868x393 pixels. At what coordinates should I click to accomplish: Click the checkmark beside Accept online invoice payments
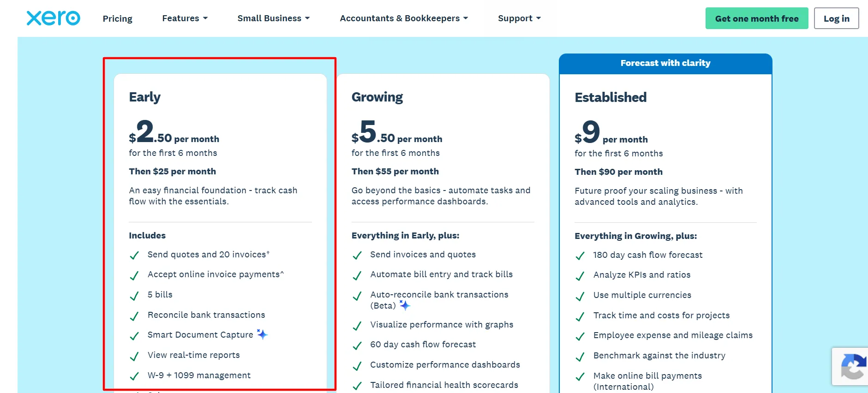click(x=134, y=276)
